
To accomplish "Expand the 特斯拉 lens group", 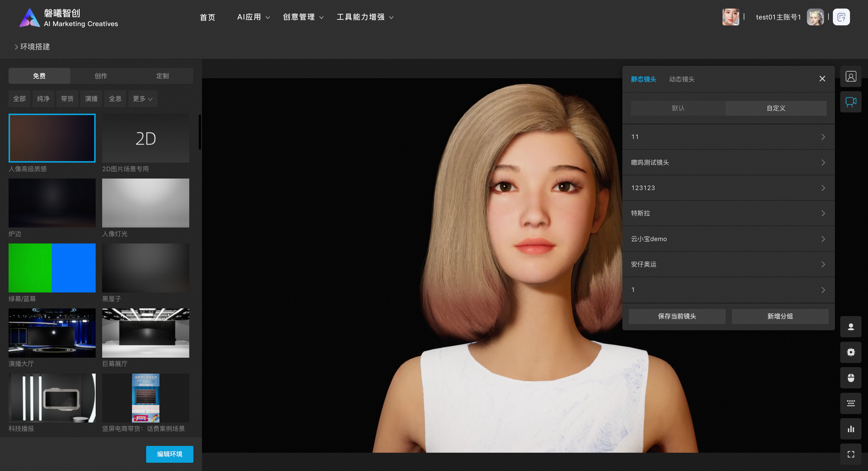I will [728, 213].
